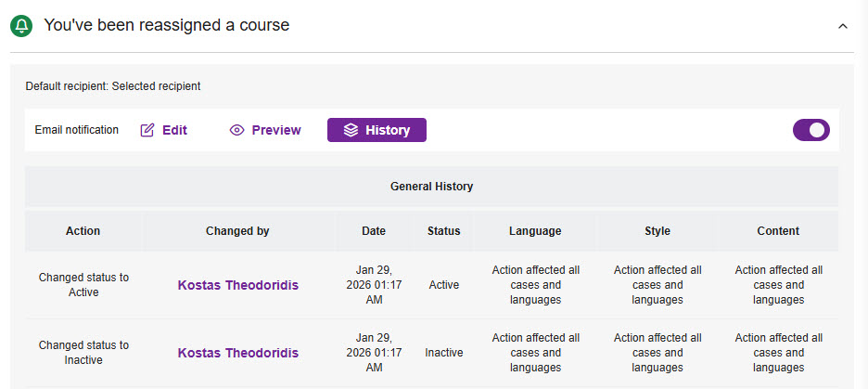Click the "You've been reassigned a course" heading
The height and width of the screenshot is (389, 868).
(x=167, y=25)
